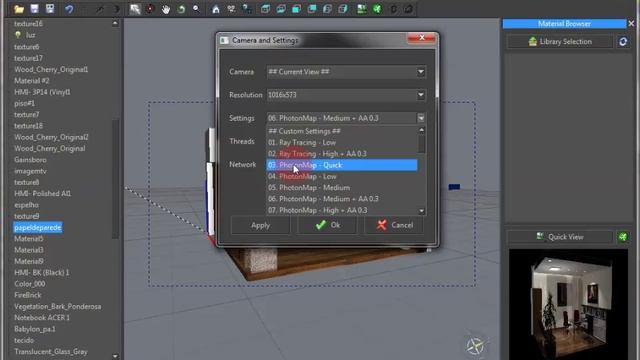Viewport: 640px width, 360px height.
Task: Click the cameras icon next to Home
Action: coord(231,9)
